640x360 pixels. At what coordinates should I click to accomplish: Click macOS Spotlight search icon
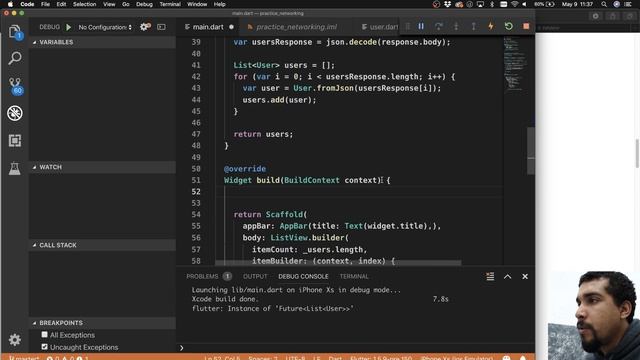tap(604, 4)
